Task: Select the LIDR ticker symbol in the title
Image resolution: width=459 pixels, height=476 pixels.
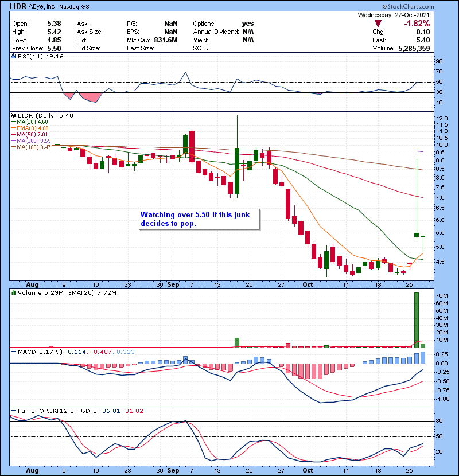Action: tap(18, 6)
